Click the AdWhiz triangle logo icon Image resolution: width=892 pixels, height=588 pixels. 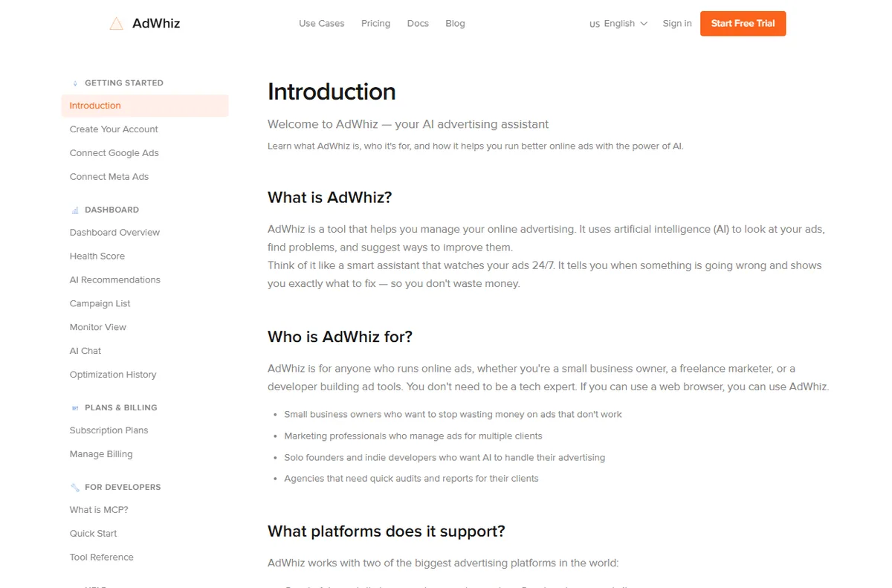coord(116,24)
